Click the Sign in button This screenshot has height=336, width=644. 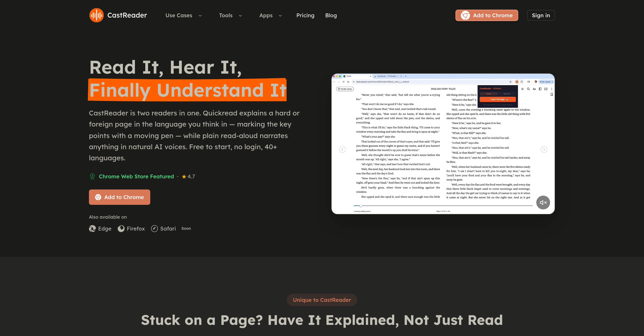(541, 15)
